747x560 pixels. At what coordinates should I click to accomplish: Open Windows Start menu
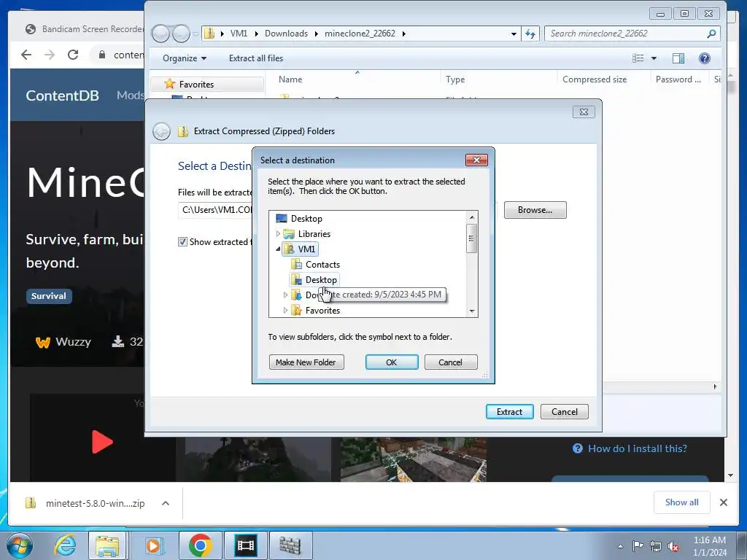click(x=20, y=545)
